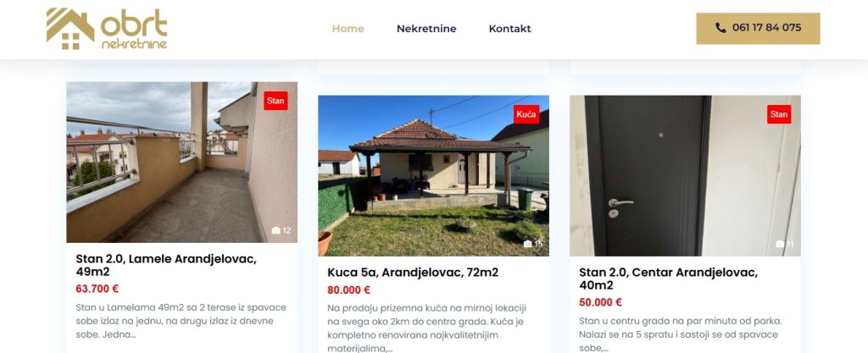
Task: Click camera icon with 12 photos count
Action: [275, 230]
